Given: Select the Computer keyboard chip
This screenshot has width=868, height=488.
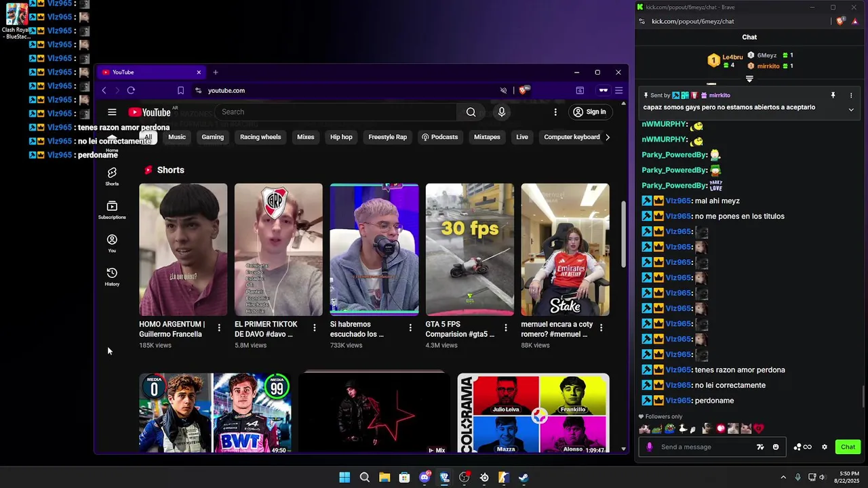Looking at the screenshot, I should coord(572,137).
